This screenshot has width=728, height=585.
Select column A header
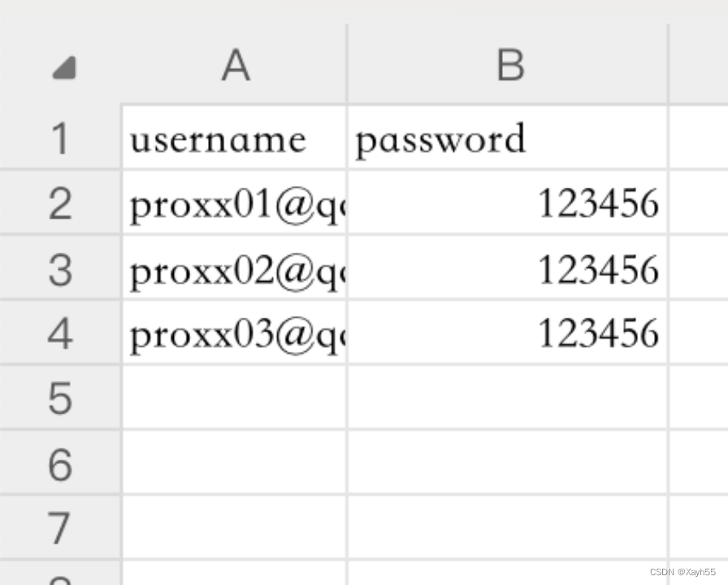pyautogui.click(x=235, y=66)
